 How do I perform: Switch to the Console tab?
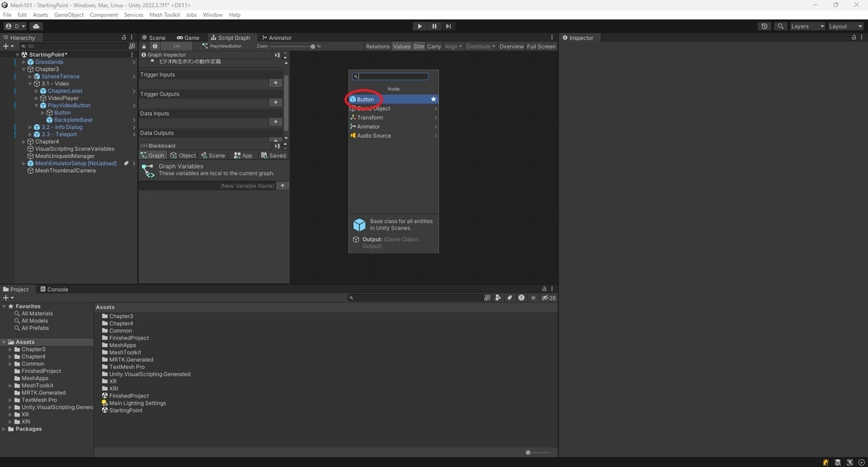pos(54,289)
